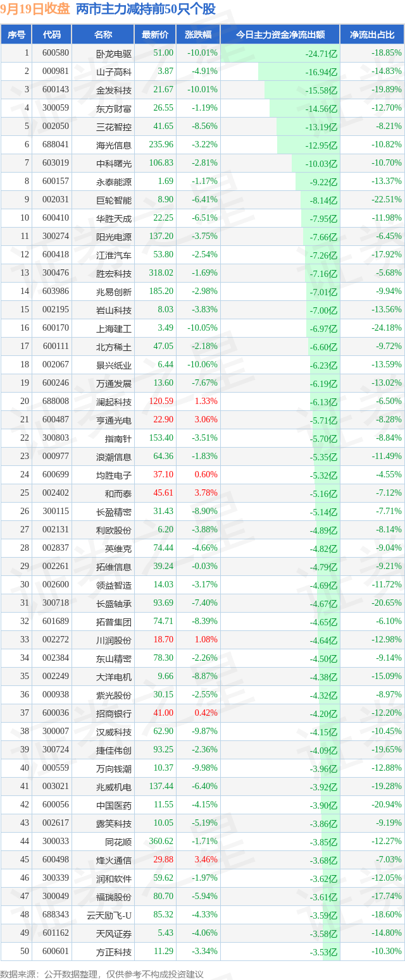Click the 代码 column header
This screenshot has height=980, width=405.
pos(52,35)
